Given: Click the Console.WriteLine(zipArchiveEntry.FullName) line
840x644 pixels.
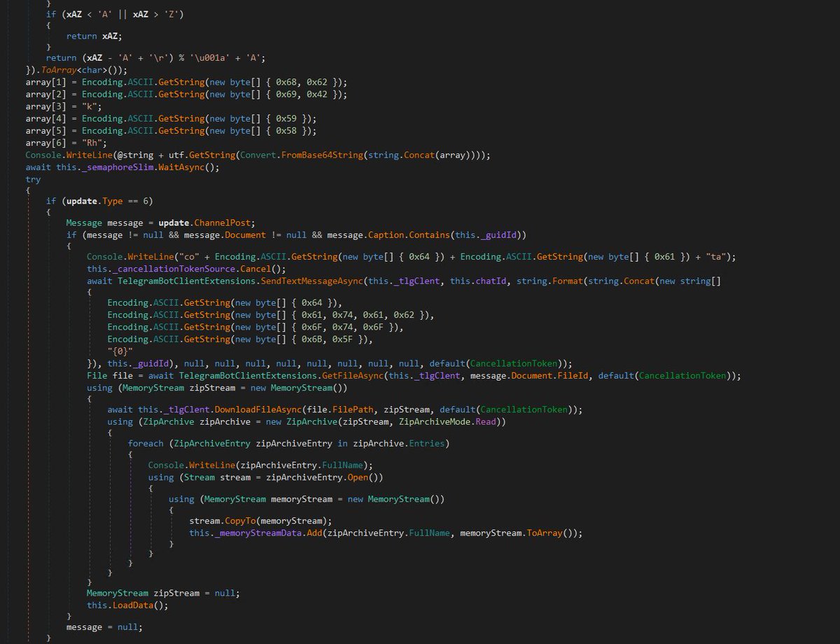Looking at the screenshot, I should pyautogui.click(x=260, y=465).
